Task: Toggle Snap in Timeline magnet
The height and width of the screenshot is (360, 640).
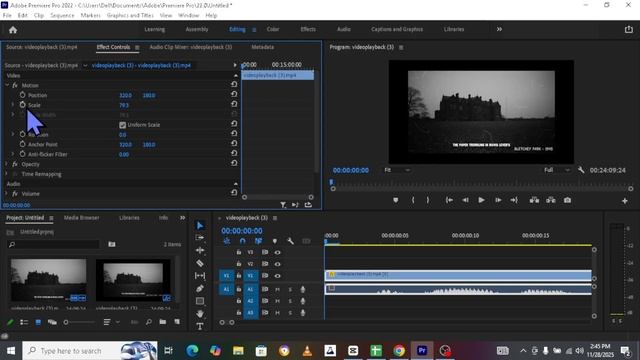Action: (242, 241)
